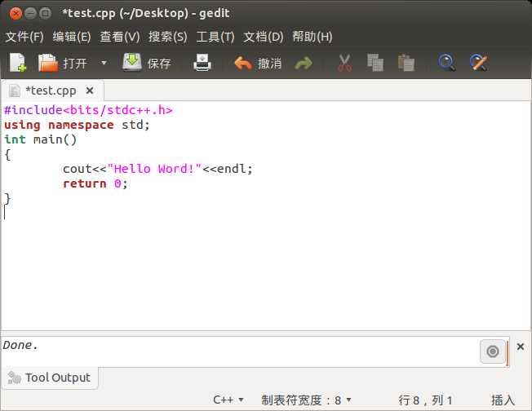532x411 pixels.
Task: Copy selection with the copy icon
Action: [x=375, y=63]
